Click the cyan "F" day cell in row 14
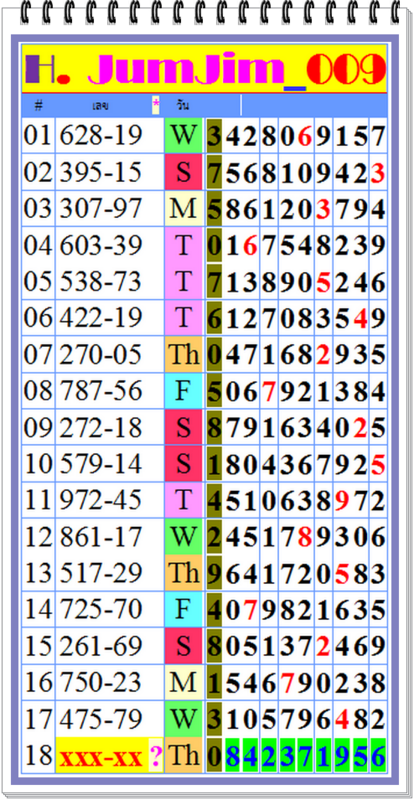This screenshot has height=800, width=414. coord(183,609)
